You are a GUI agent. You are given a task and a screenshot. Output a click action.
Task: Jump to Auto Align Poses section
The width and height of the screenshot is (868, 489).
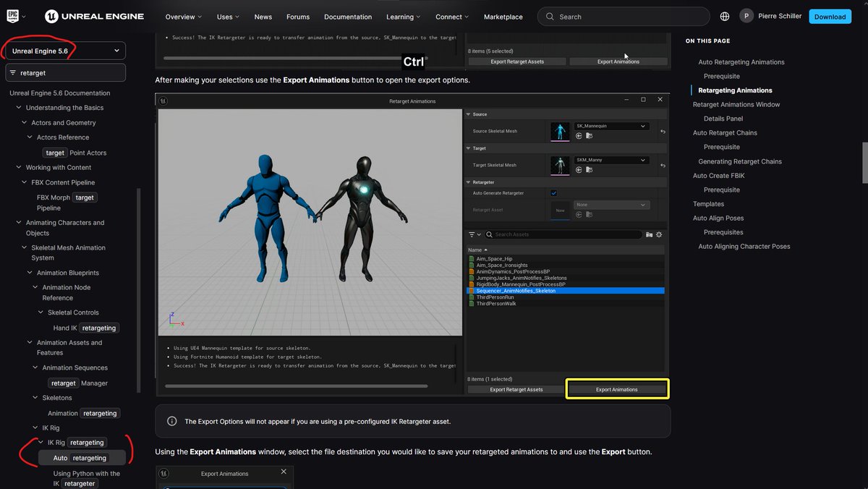tap(718, 218)
